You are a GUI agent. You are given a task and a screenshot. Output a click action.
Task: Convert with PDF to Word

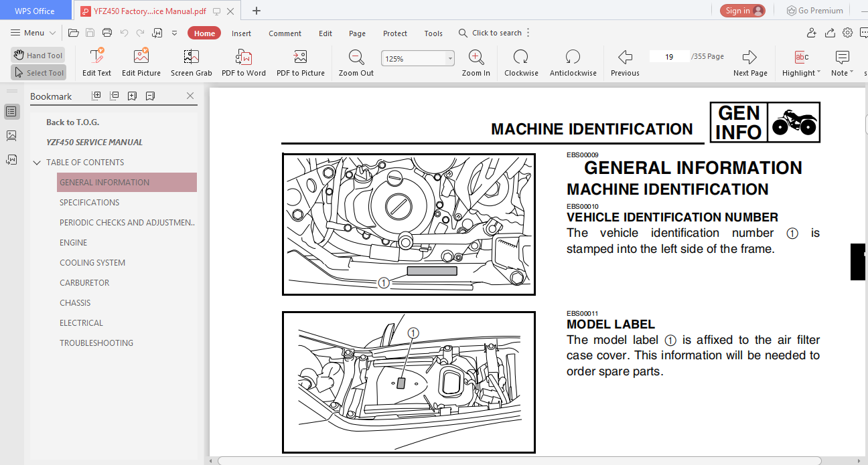244,63
